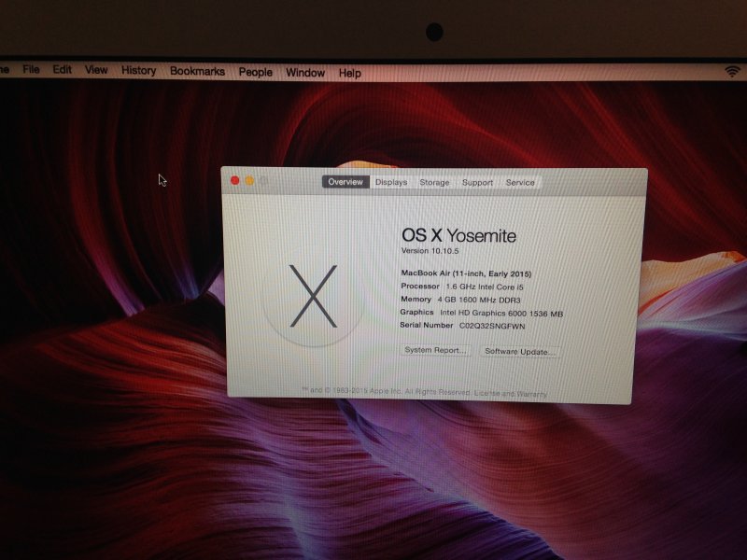Click the System Report button
This screenshot has width=747, height=560.
click(x=434, y=350)
